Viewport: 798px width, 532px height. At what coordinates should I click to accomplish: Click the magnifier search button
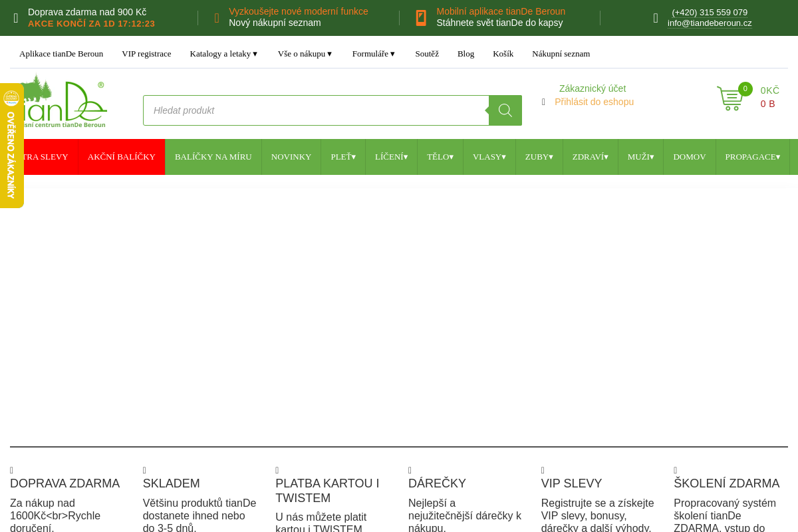click(505, 110)
